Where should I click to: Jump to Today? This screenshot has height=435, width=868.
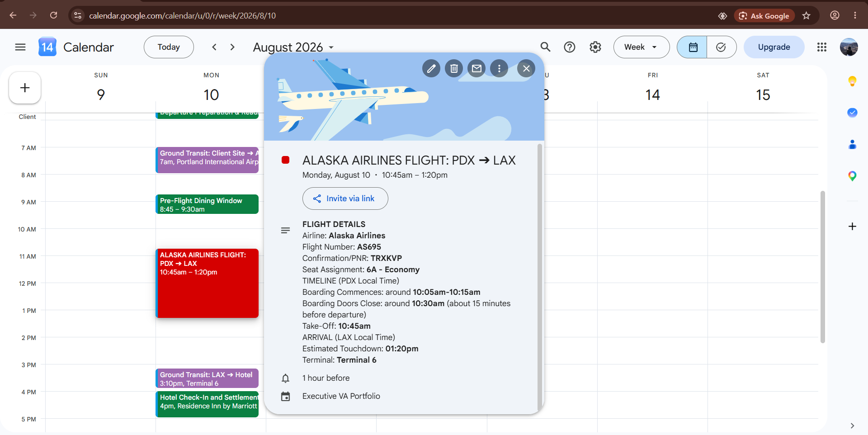(x=169, y=47)
